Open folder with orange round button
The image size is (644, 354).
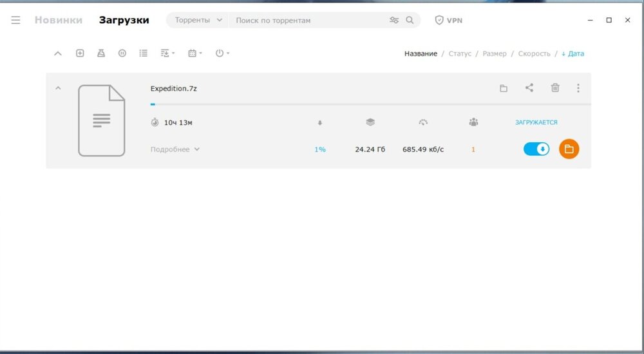pos(569,149)
